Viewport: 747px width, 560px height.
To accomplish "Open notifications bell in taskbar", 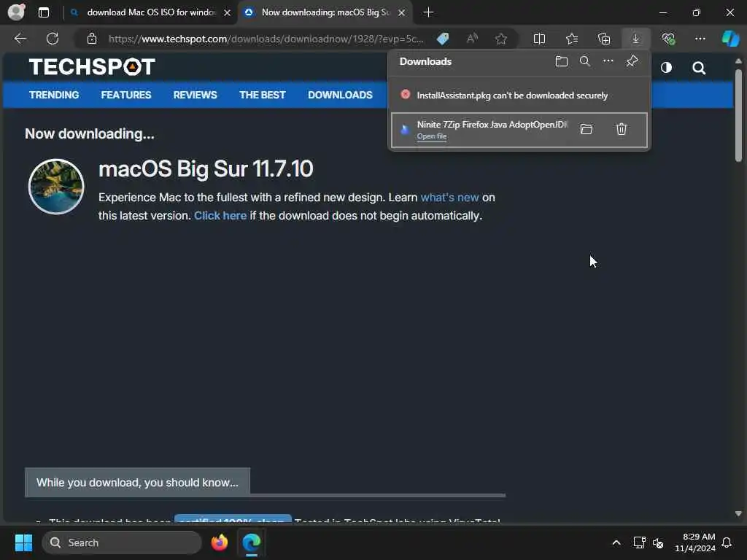I will (x=727, y=542).
